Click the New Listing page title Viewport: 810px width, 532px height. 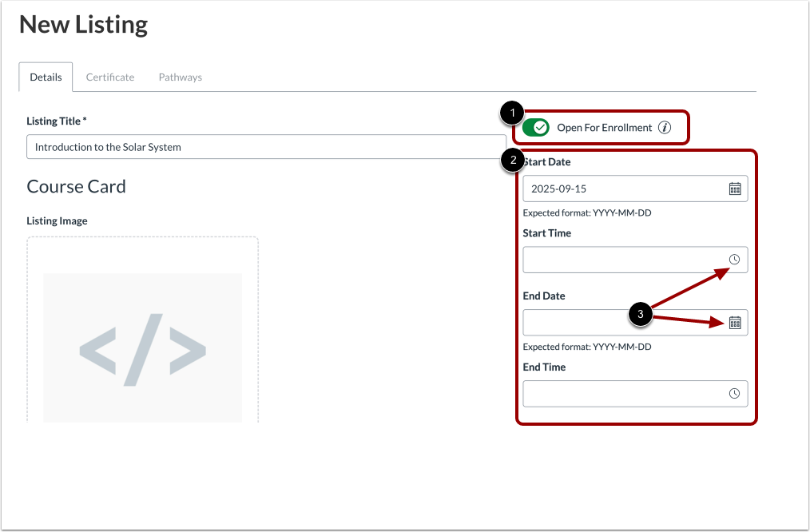[x=84, y=24]
